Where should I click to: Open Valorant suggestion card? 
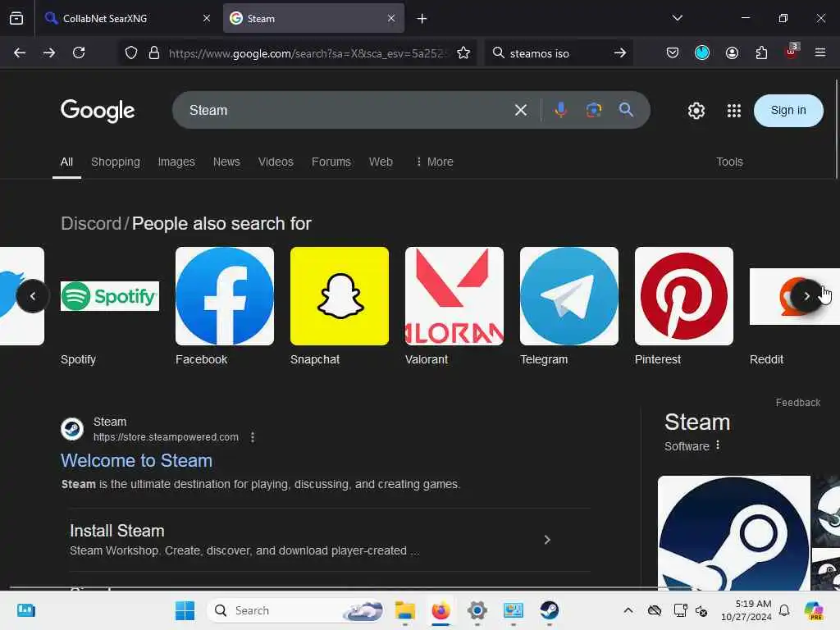[454, 307]
